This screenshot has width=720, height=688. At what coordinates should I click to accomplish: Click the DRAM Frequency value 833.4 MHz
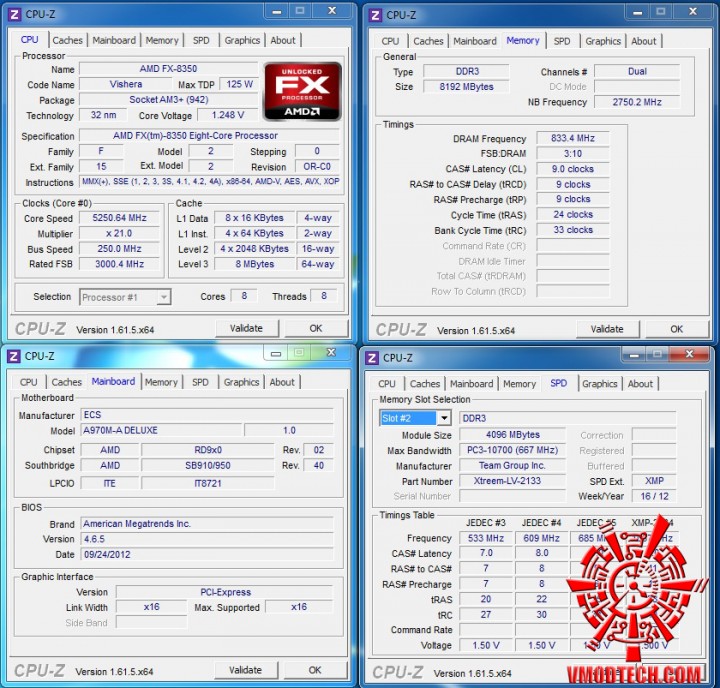pyautogui.click(x=573, y=138)
